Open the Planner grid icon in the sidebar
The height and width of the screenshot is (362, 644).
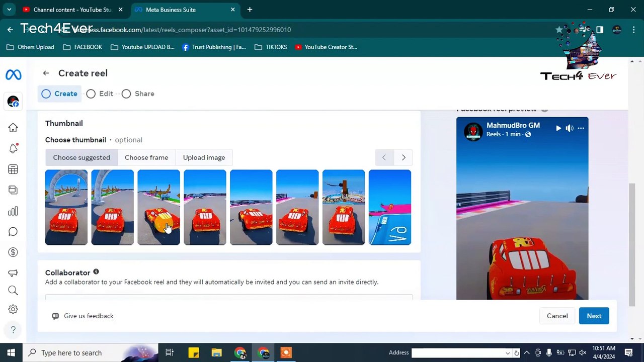(x=13, y=169)
